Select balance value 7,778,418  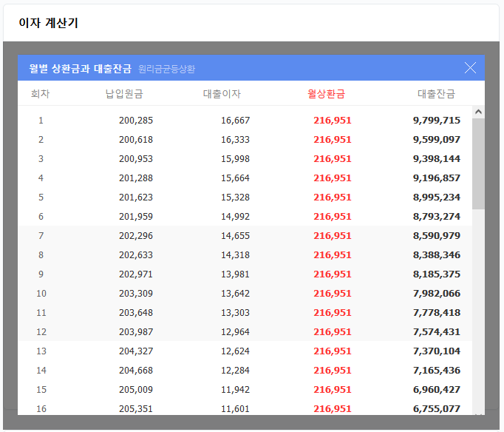437,313
